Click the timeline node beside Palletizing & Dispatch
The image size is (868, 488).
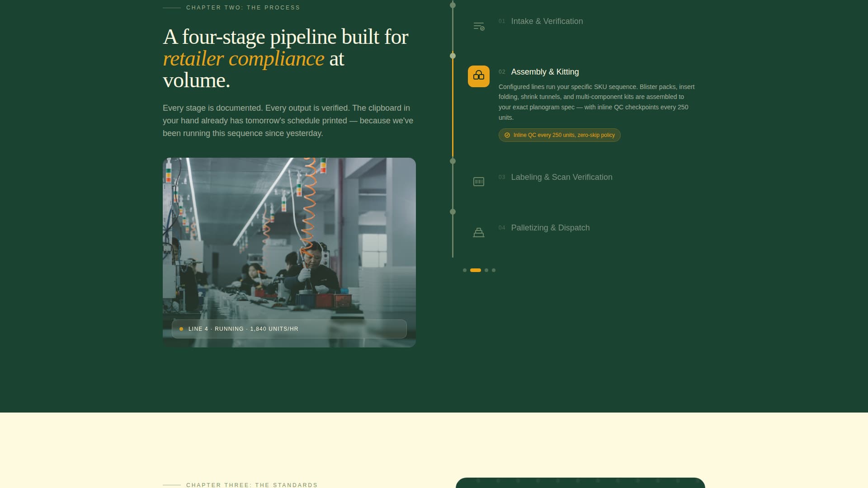point(453,211)
